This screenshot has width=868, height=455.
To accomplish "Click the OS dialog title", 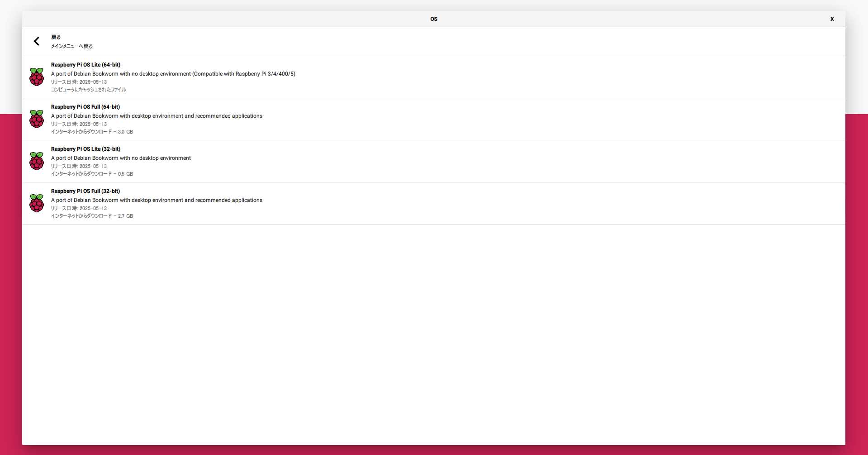I will 434,19.
